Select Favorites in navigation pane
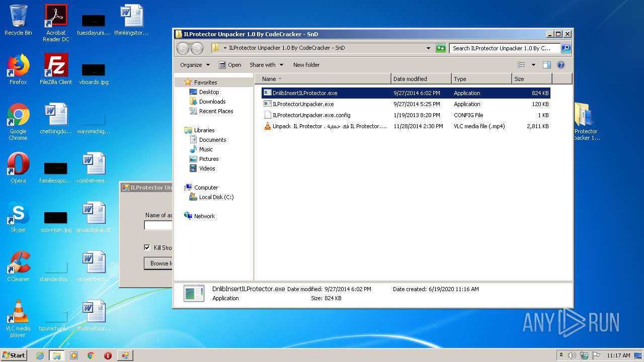The width and height of the screenshot is (644, 362). coord(206,82)
